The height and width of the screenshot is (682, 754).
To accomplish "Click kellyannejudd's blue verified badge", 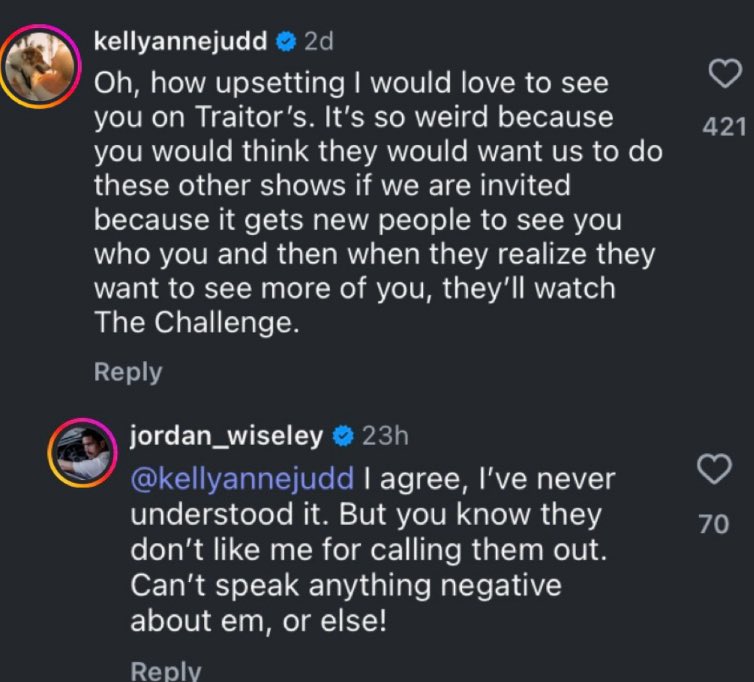I will pos(285,42).
